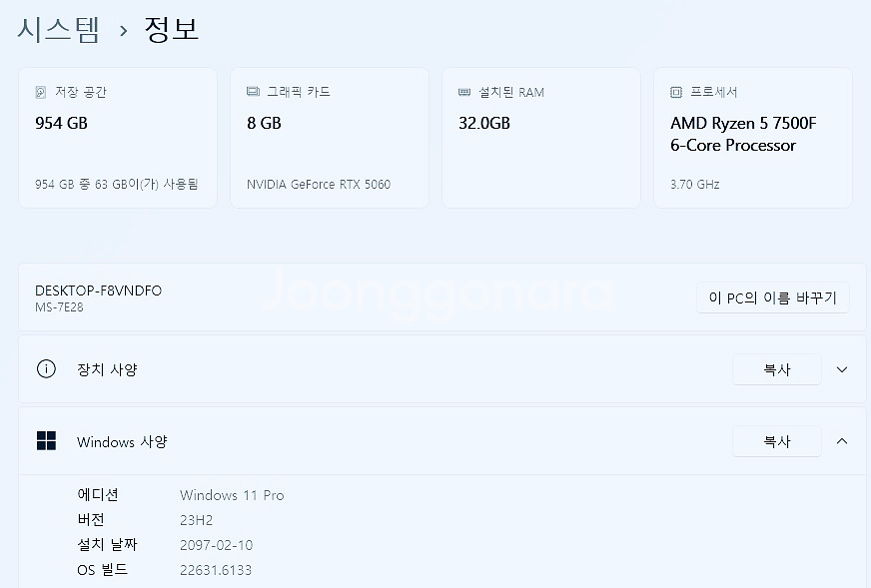Select 정보 in the breadcrumb path
The height and width of the screenshot is (588, 871).
coord(172,28)
